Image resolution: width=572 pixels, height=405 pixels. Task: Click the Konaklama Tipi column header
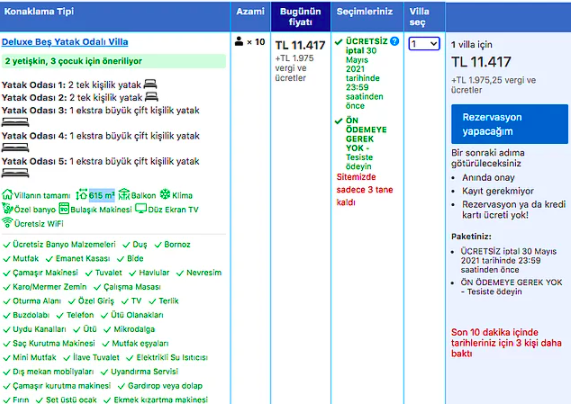click(x=39, y=11)
